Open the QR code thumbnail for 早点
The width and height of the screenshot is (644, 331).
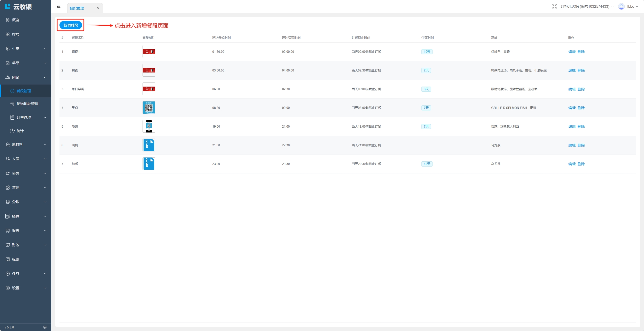(x=149, y=108)
